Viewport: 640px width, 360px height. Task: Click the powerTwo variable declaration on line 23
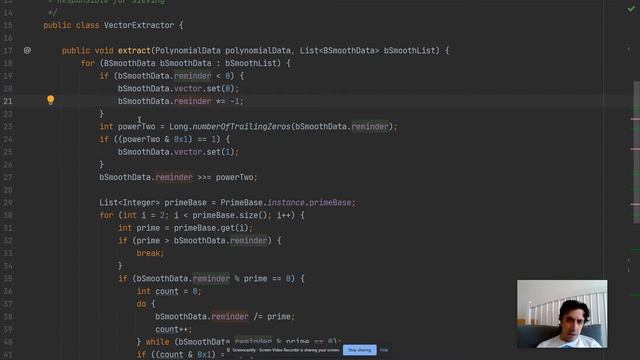pyautogui.click(x=136, y=127)
